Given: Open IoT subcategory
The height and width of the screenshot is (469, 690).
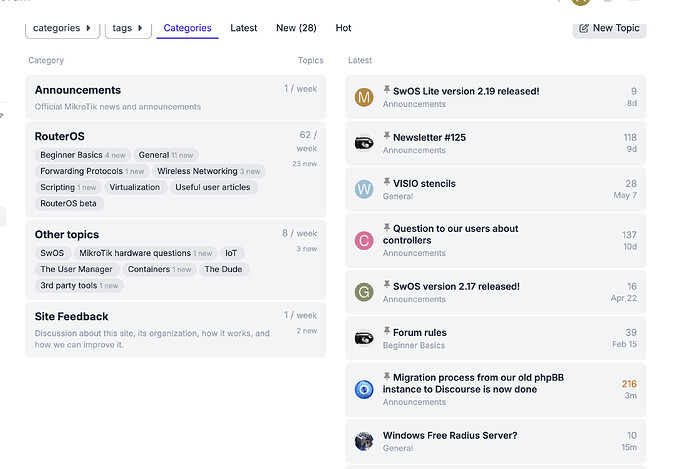Looking at the screenshot, I should point(231,253).
